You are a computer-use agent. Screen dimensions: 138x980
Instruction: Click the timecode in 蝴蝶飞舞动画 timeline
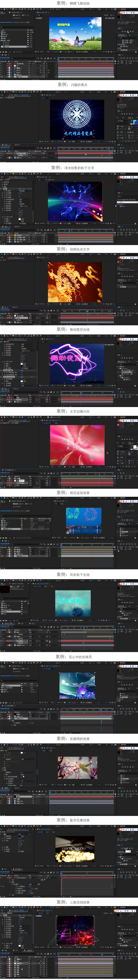pos(5,58)
